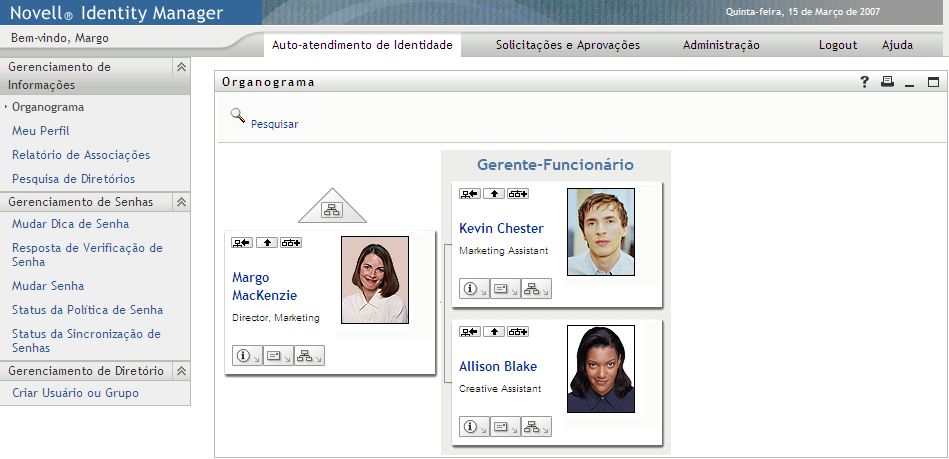949x459 pixels.
Task: Click Kevin Chester's photo thumbnail
Action: pos(600,232)
